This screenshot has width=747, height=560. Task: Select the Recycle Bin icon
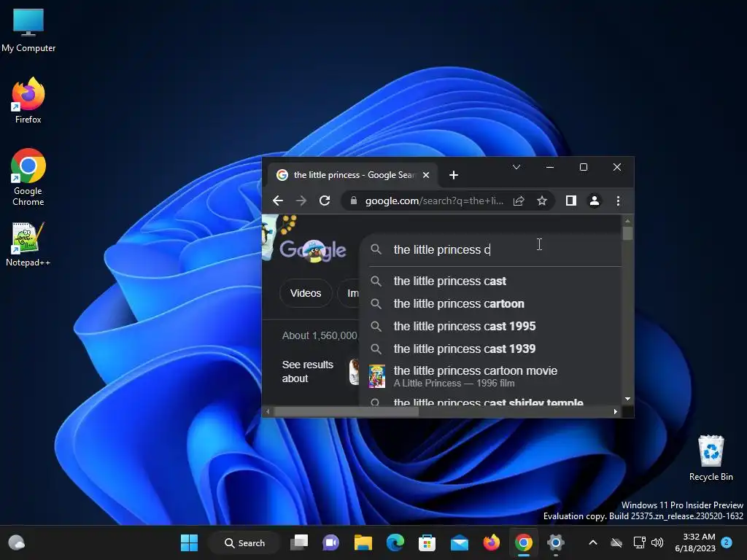tap(711, 458)
